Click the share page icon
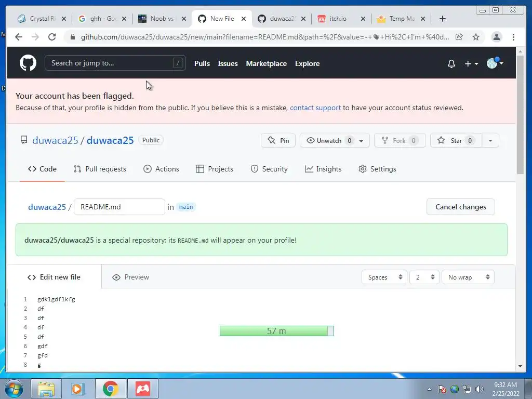The height and width of the screenshot is (399, 532). [459, 37]
